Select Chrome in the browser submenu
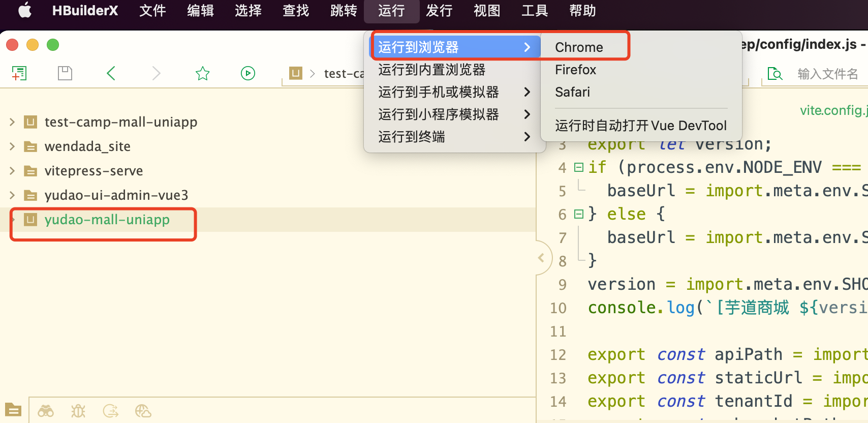The image size is (868, 423). tap(641, 47)
